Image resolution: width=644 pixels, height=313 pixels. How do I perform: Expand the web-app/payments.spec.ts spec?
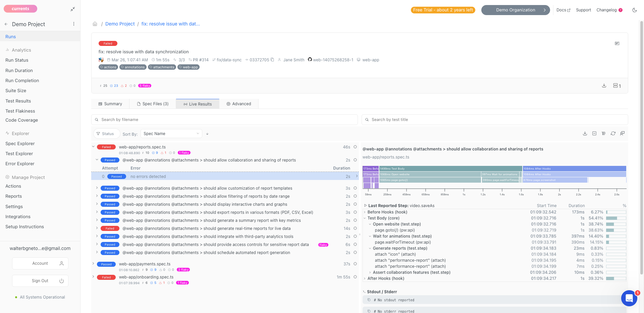click(x=93, y=264)
